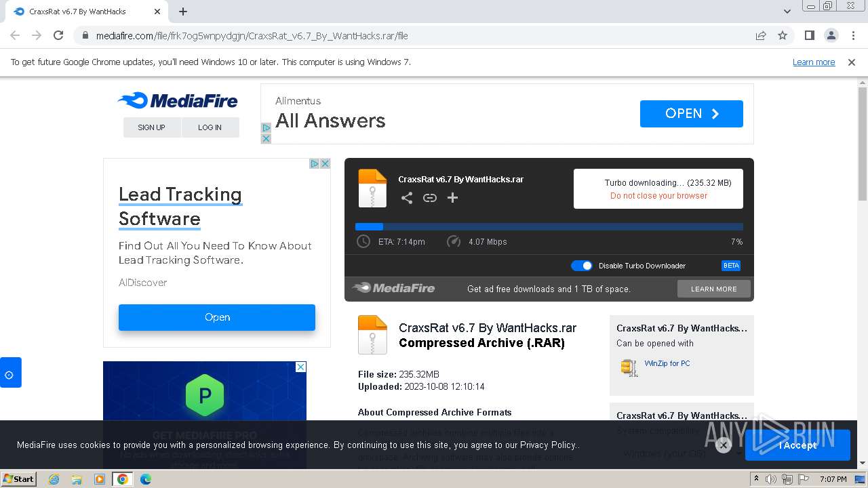868x488 pixels.
Task: Click the share icon in download panel
Action: (x=407, y=198)
